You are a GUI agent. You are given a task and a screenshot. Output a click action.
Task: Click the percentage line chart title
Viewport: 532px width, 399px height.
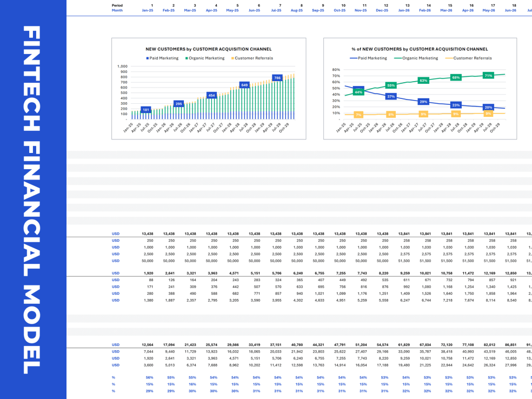[x=420, y=49]
